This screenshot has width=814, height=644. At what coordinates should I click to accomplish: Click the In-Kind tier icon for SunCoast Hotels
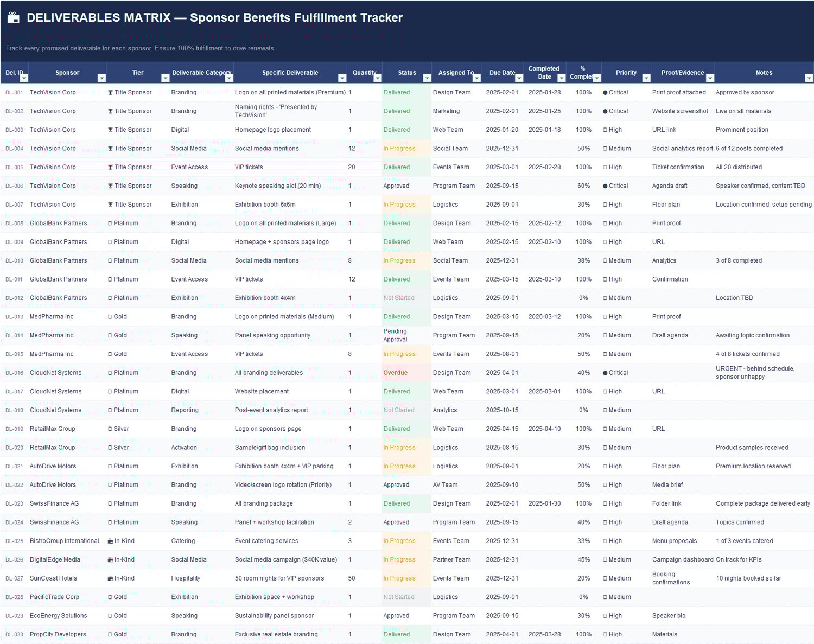click(111, 578)
